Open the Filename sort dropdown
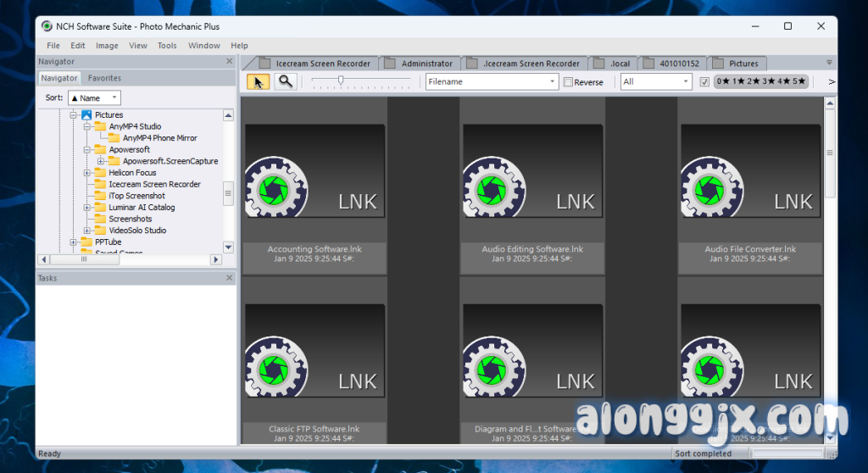 click(491, 82)
